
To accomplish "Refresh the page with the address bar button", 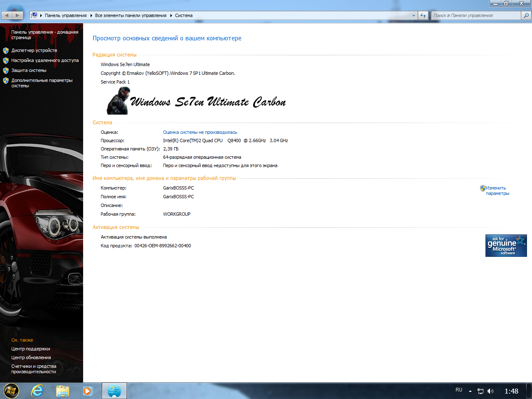I will pos(423,15).
